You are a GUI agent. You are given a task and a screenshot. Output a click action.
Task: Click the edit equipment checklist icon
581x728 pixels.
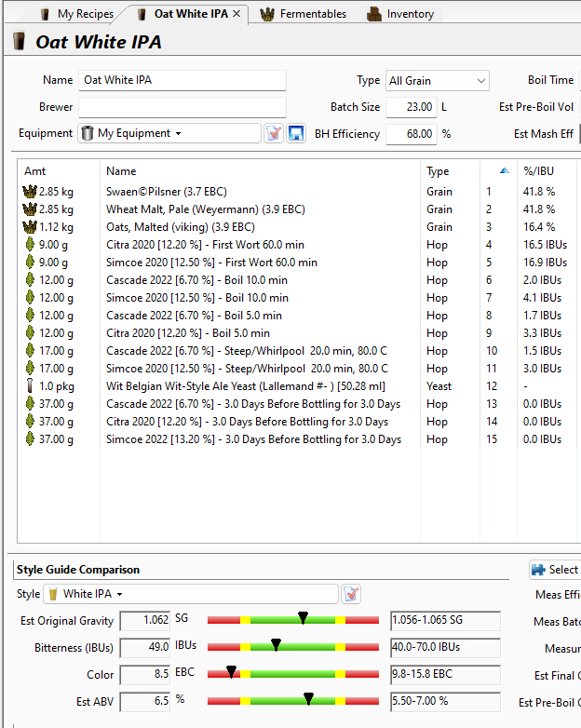click(274, 133)
